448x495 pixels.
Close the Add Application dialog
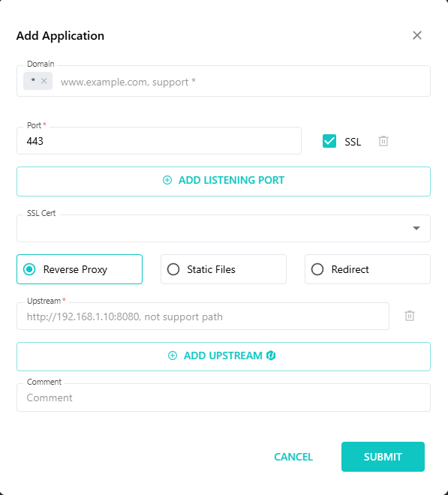tap(417, 35)
